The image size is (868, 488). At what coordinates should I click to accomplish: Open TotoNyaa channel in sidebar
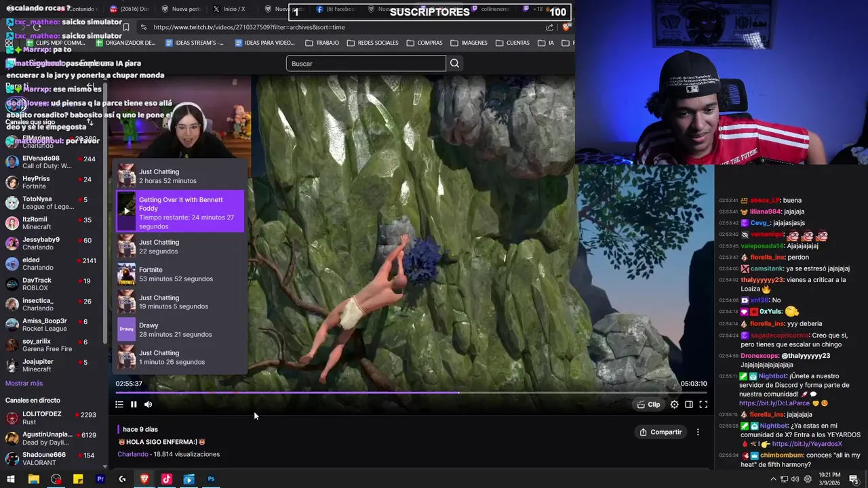[x=53, y=203]
